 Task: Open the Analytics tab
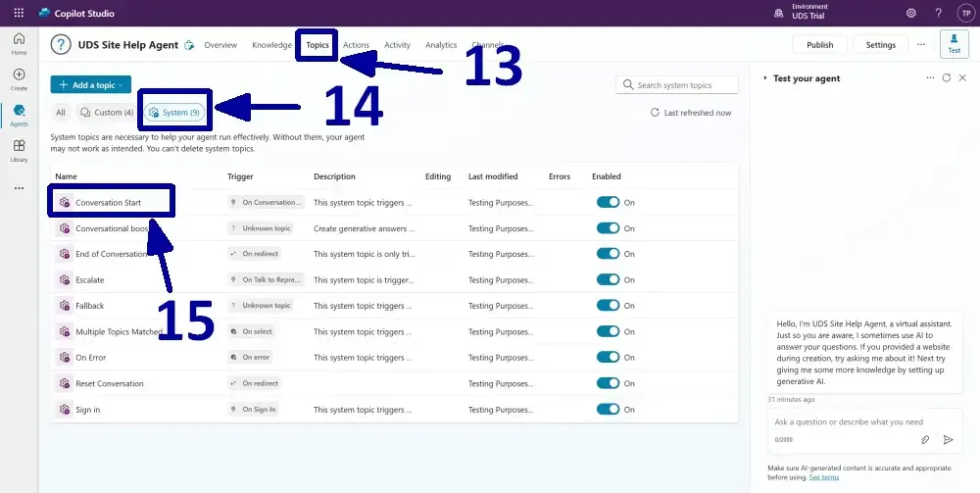click(x=441, y=45)
